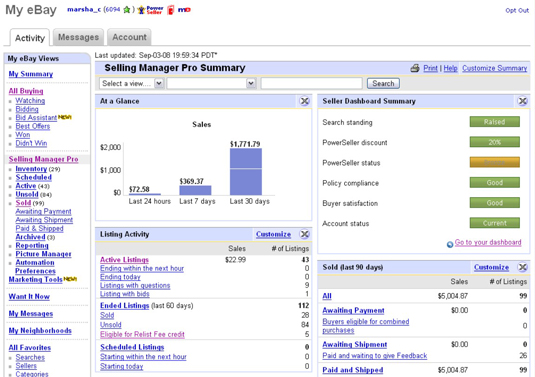Open Best Offers link
The height and width of the screenshot is (377, 535).
[32, 126]
